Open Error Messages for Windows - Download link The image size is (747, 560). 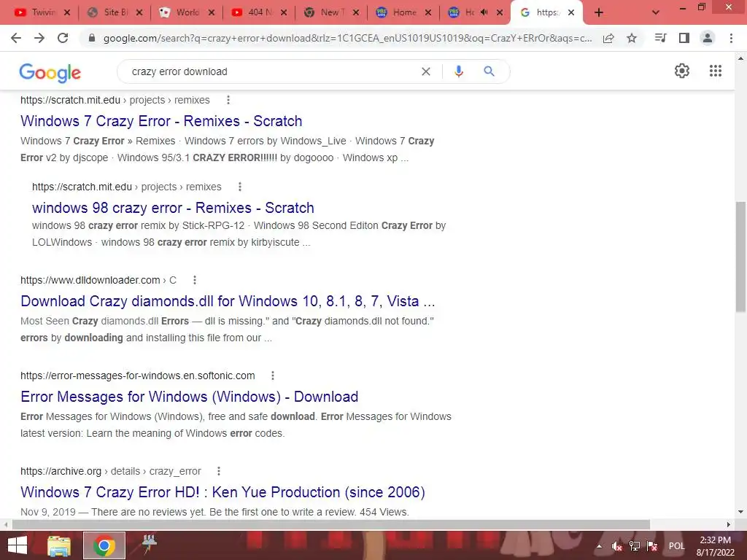click(x=189, y=397)
